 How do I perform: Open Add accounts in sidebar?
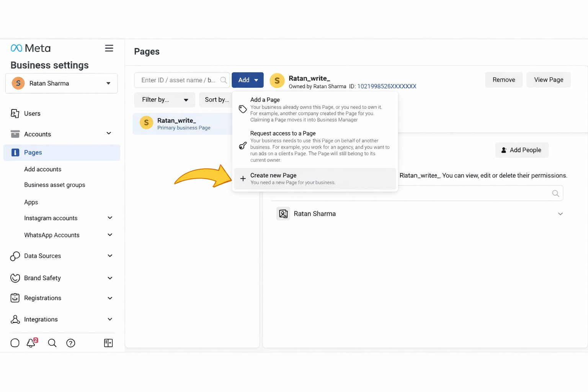pyautogui.click(x=42, y=169)
